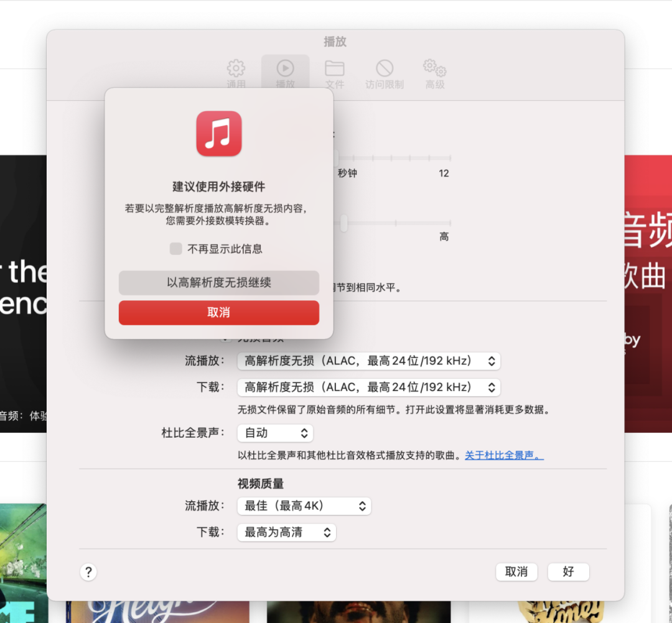
Task: Switch to the 文件 preferences tab
Action: click(335, 73)
